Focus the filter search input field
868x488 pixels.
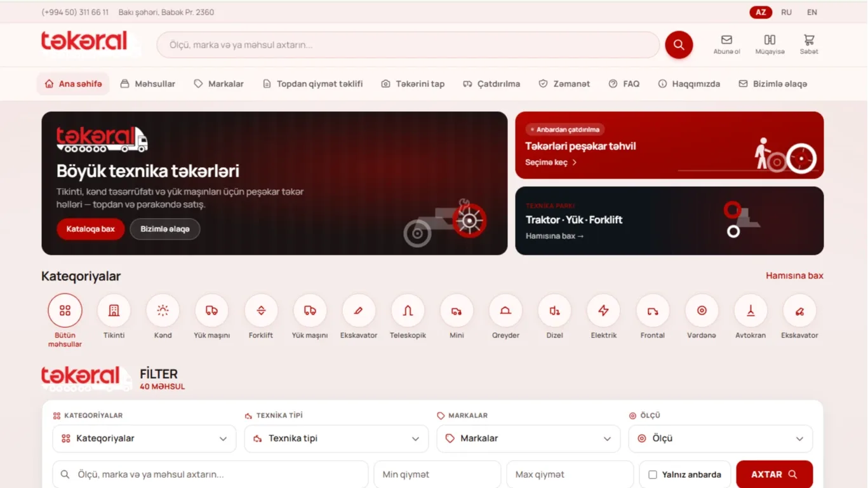pos(210,475)
